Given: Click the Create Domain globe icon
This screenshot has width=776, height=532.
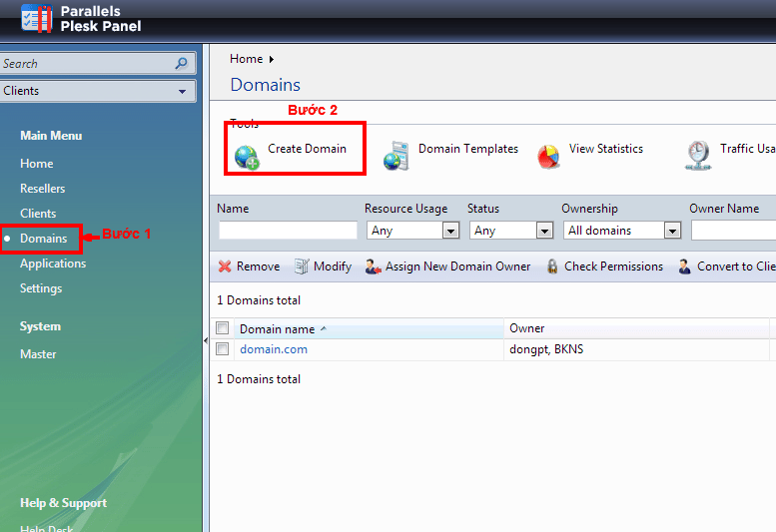Looking at the screenshot, I should coord(247,157).
